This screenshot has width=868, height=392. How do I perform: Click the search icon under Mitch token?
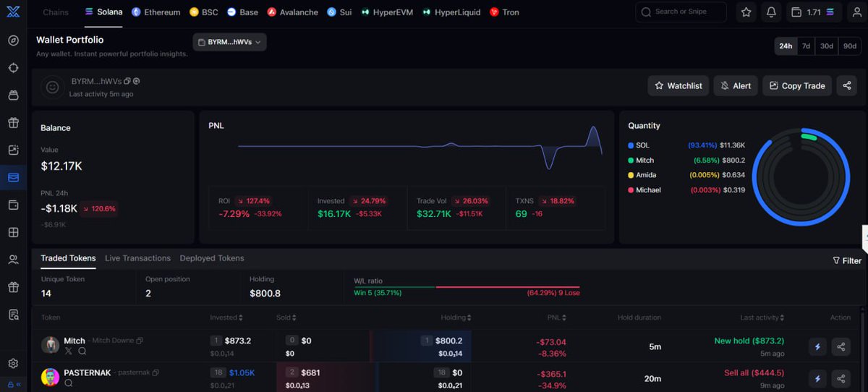click(82, 351)
